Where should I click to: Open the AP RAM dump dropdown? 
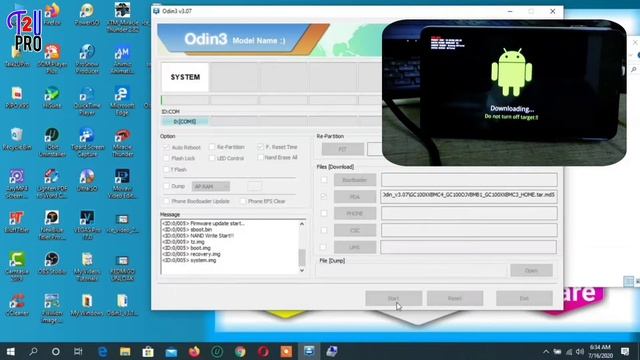tap(211, 187)
